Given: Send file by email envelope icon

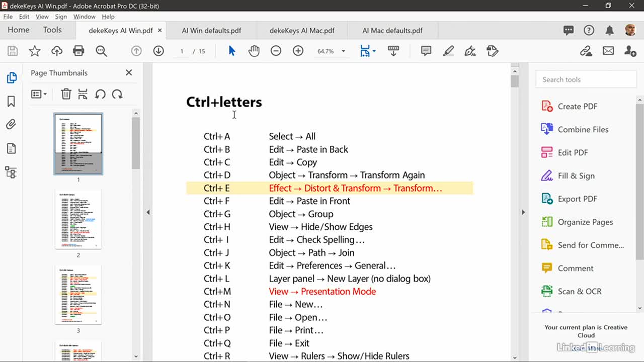Looking at the screenshot, I should (608, 51).
